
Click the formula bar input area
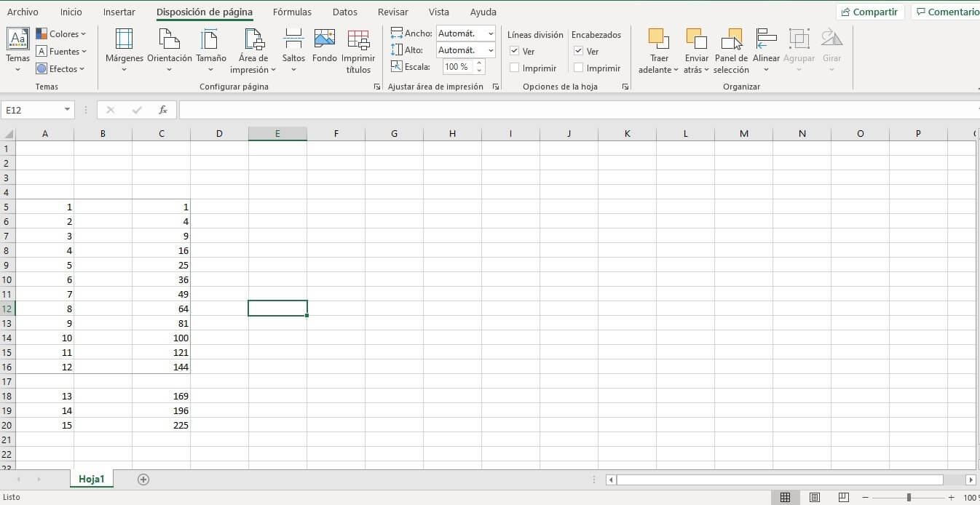[579, 110]
